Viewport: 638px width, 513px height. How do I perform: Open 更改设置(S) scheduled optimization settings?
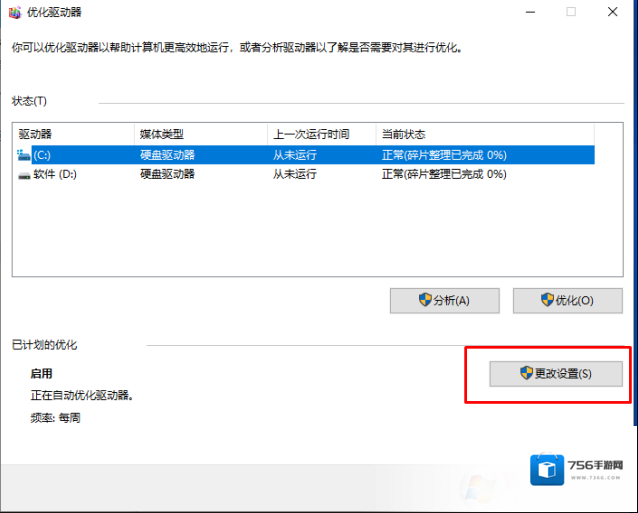click(x=556, y=373)
